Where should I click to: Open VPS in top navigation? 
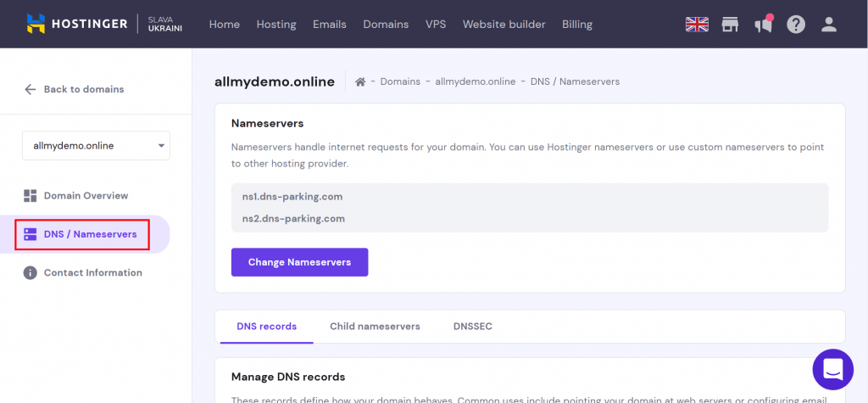[x=436, y=25]
